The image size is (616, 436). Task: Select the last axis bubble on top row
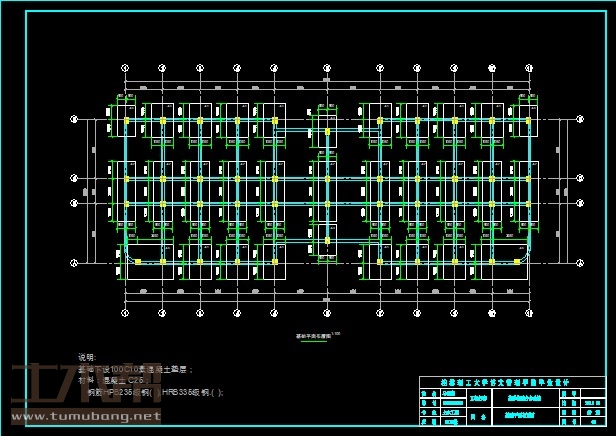(x=529, y=67)
